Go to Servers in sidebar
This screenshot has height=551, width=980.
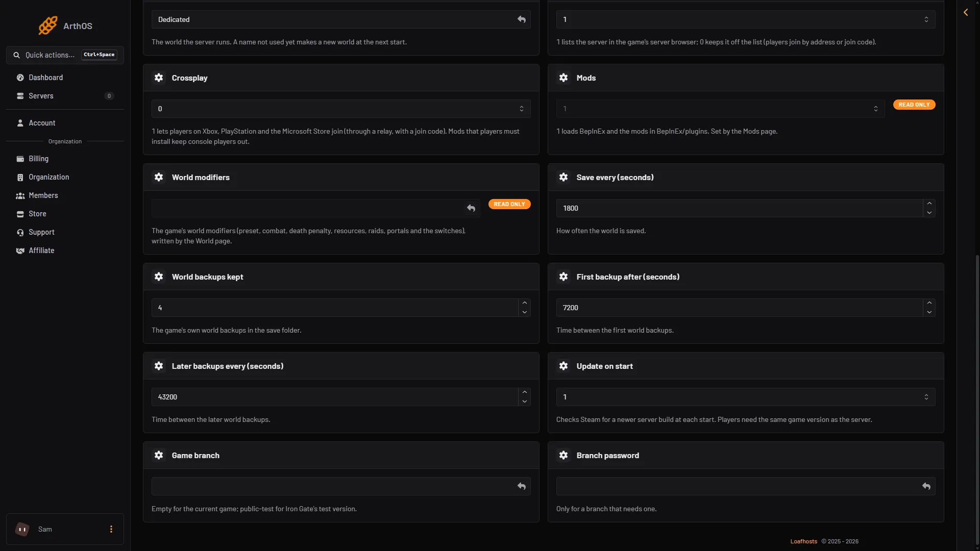(x=65, y=96)
